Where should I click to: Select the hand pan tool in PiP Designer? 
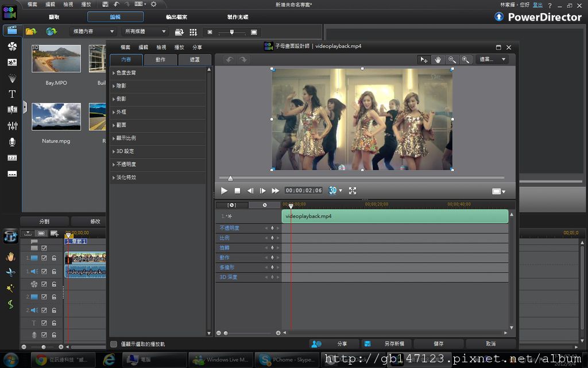pyautogui.click(x=437, y=59)
